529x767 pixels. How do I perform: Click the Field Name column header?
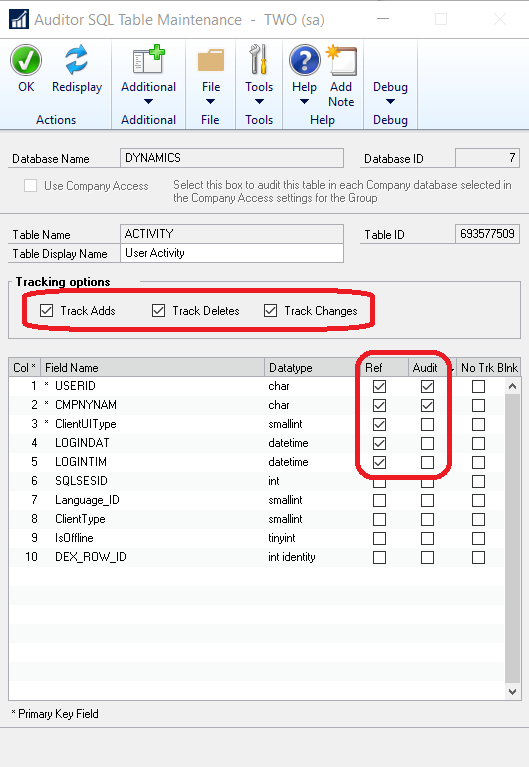click(152, 367)
